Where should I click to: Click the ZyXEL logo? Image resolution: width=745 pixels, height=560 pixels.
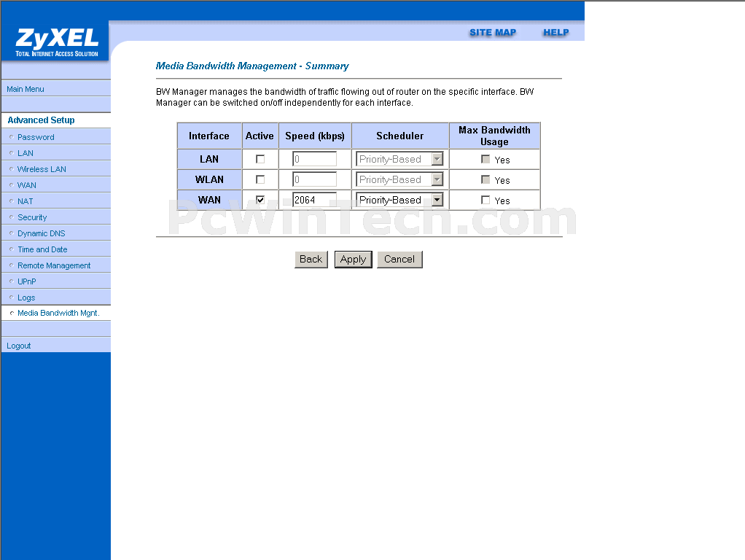pyautogui.click(x=57, y=42)
